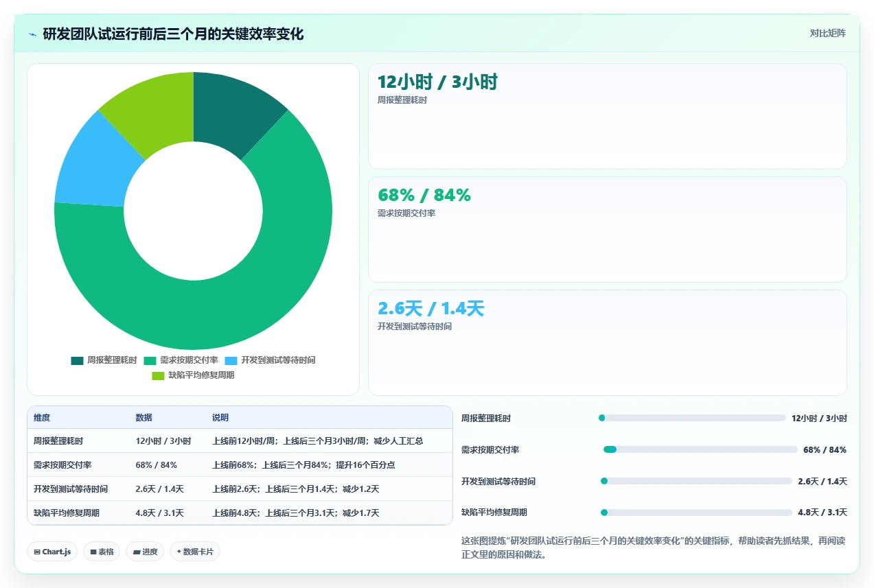Viewport: 874px width, 588px height.
Task: Click table cell 68% / 84%
Action: click(x=157, y=465)
